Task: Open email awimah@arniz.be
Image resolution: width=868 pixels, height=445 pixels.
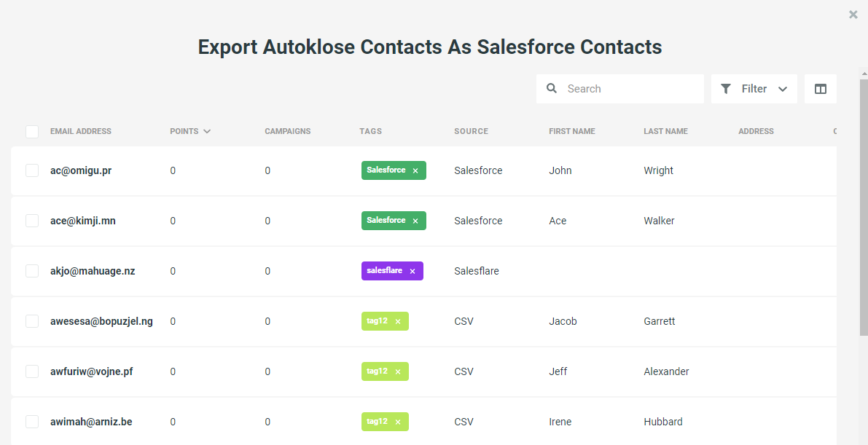Action: tap(91, 422)
